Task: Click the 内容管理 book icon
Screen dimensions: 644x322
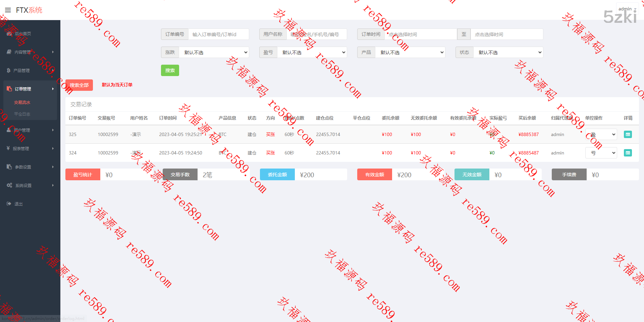Action: pyautogui.click(x=9, y=52)
